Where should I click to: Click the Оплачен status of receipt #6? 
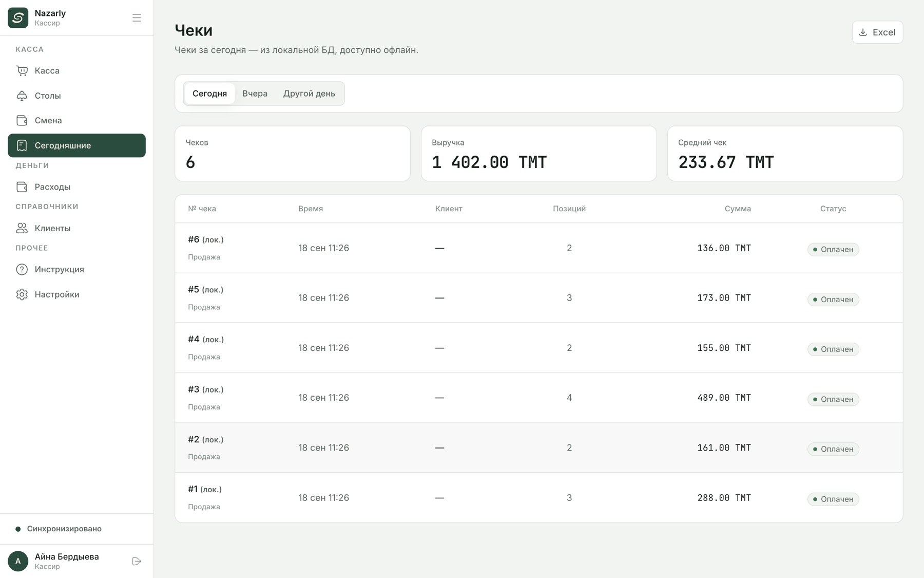(833, 249)
